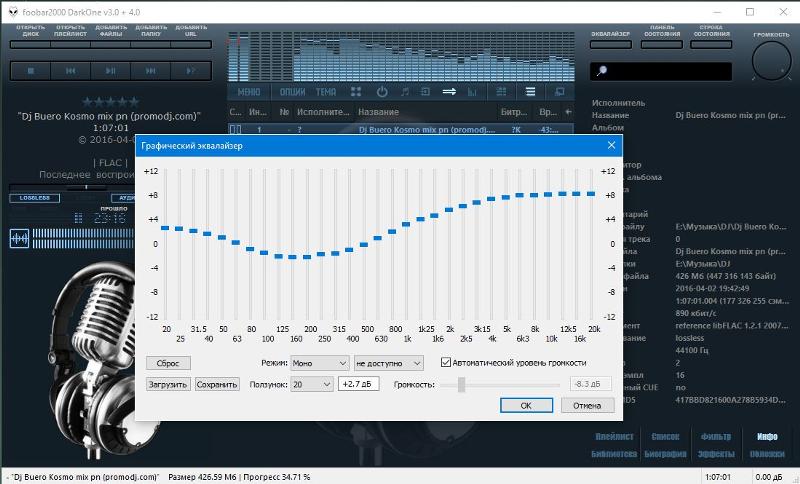Click the Сброс button
The image size is (800, 484).
pos(168,363)
